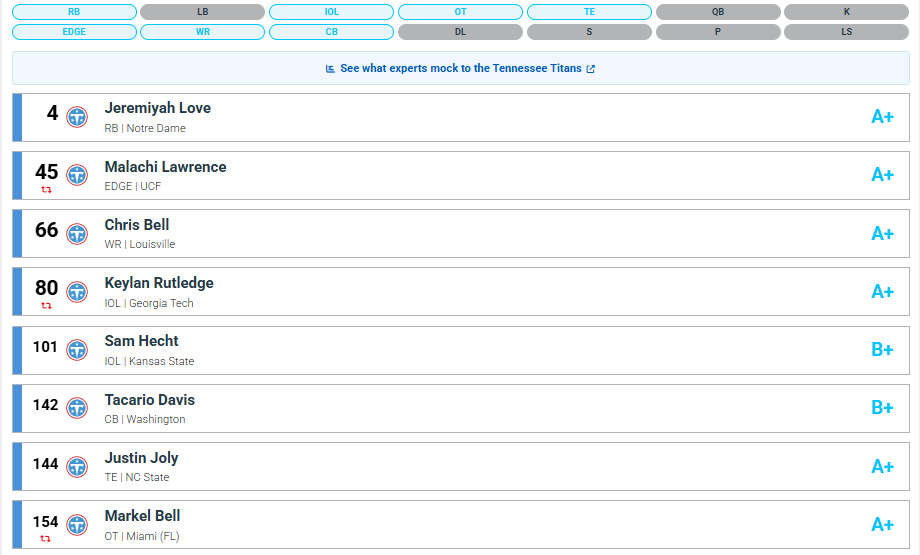The image size is (920, 555).
Task: Open Keylan Rutledge player name
Action: (159, 283)
